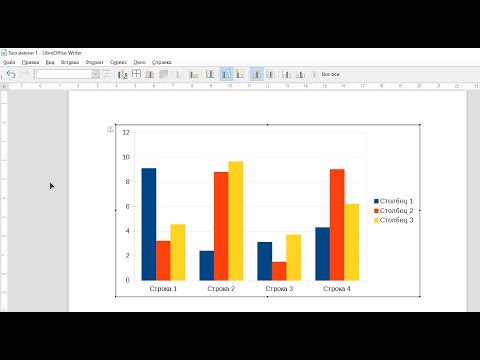The width and height of the screenshot is (480, 360).
Task: Open the Вставка menu
Action: 70,62
